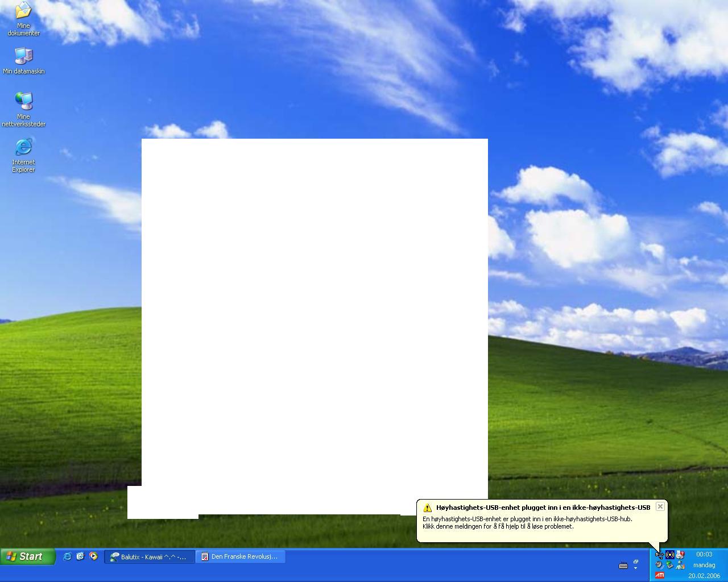Click the wireless signal tray icon
The height and width of the screenshot is (582, 728).
[x=670, y=555]
